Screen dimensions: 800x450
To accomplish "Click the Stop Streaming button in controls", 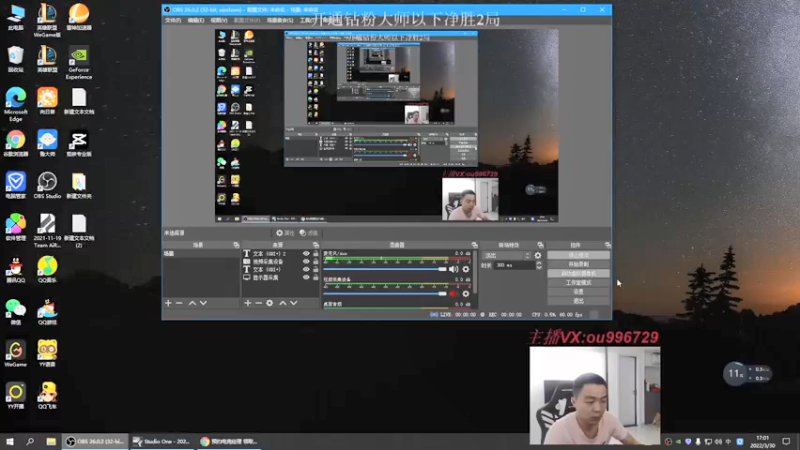I will (x=578, y=255).
